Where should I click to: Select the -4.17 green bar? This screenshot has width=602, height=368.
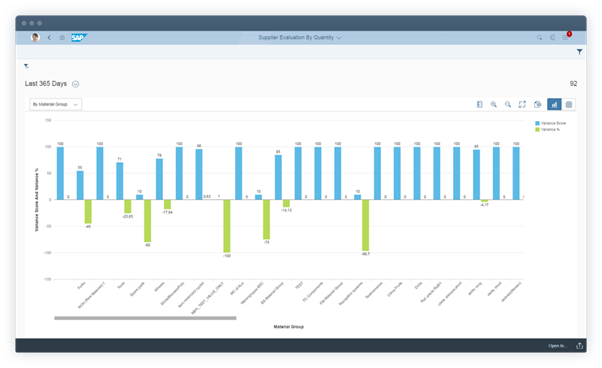[485, 201]
